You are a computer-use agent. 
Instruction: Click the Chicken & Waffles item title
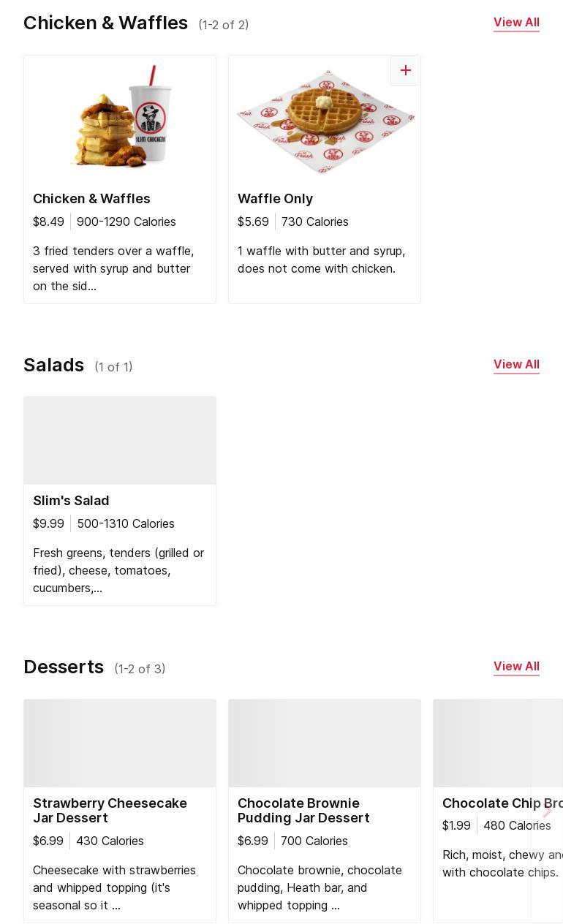click(x=91, y=199)
